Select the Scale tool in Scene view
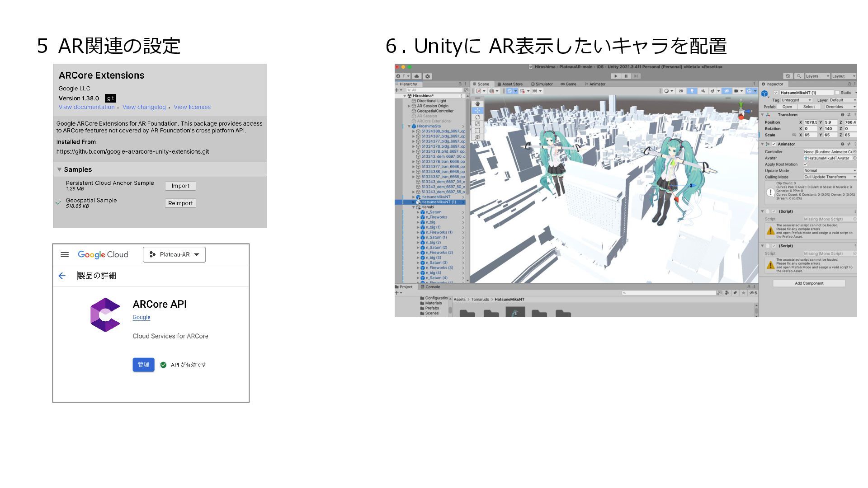 (477, 124)
